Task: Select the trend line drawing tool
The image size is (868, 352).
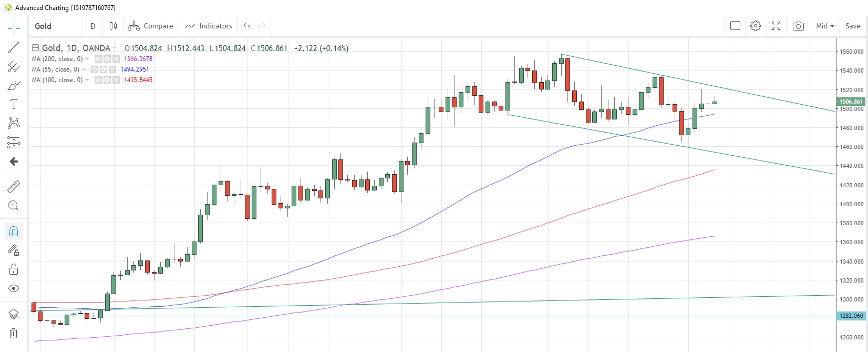Action: click(14, 47)
